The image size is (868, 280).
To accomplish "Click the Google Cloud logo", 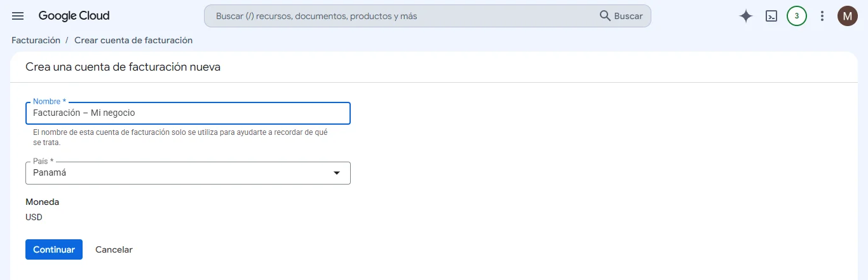I will [74, 16].
